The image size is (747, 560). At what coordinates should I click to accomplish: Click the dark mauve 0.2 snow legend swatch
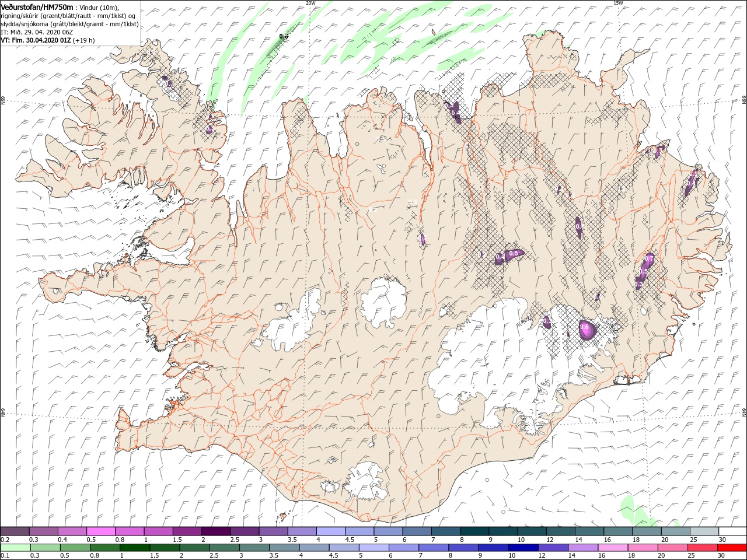point(15,531)
